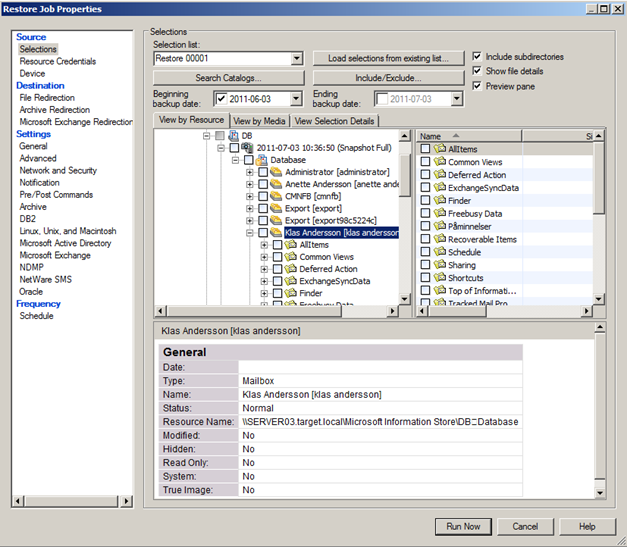The image size is (627, 547).
Task: Open the Selection list dropdown
Action: pos(296,58)
